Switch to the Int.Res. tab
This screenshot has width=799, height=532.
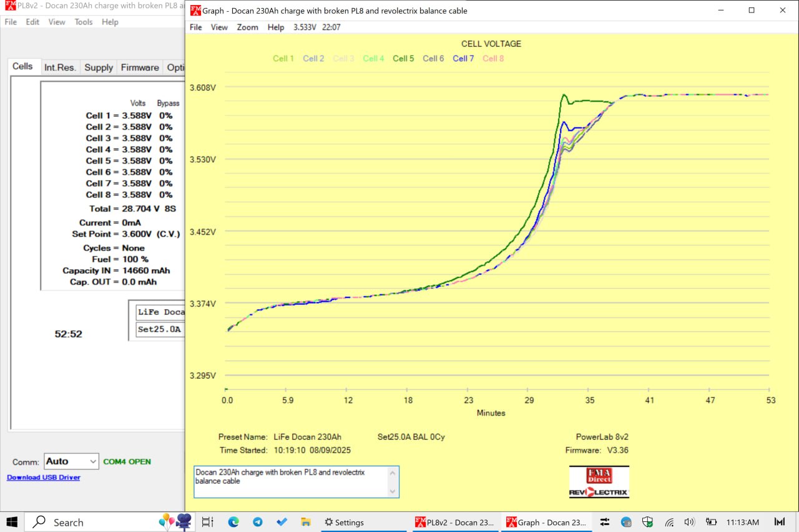pyautogui.click(x=60, y=67)
